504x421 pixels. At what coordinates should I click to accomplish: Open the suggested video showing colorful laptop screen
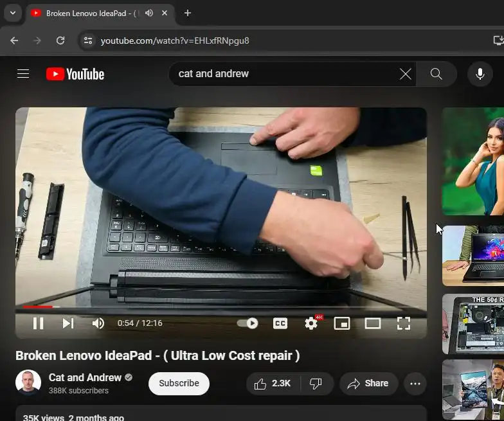pyautogui.click(x=473, y=256)
